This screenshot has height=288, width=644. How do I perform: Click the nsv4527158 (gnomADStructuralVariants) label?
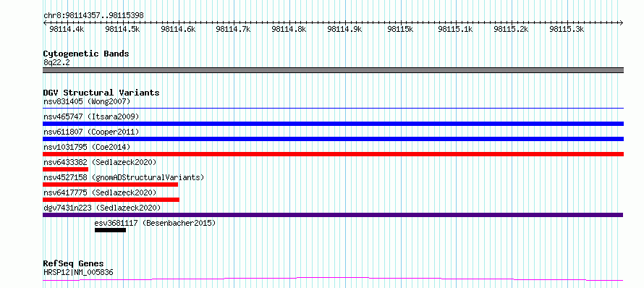124,177
